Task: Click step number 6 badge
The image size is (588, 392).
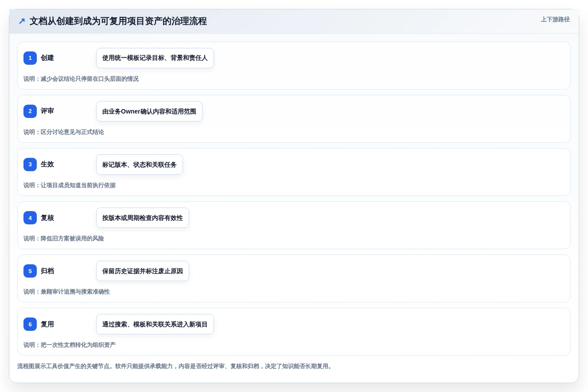Action: (x=30, y=324)
